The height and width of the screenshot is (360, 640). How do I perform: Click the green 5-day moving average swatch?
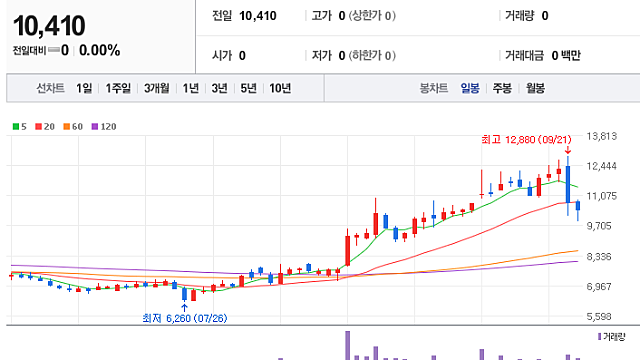pos(16,127)
